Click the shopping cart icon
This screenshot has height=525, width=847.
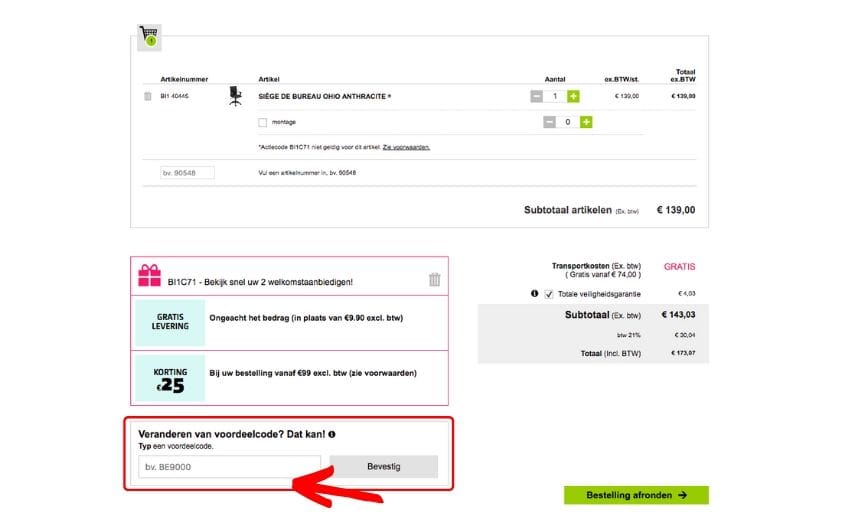(148, 37)
